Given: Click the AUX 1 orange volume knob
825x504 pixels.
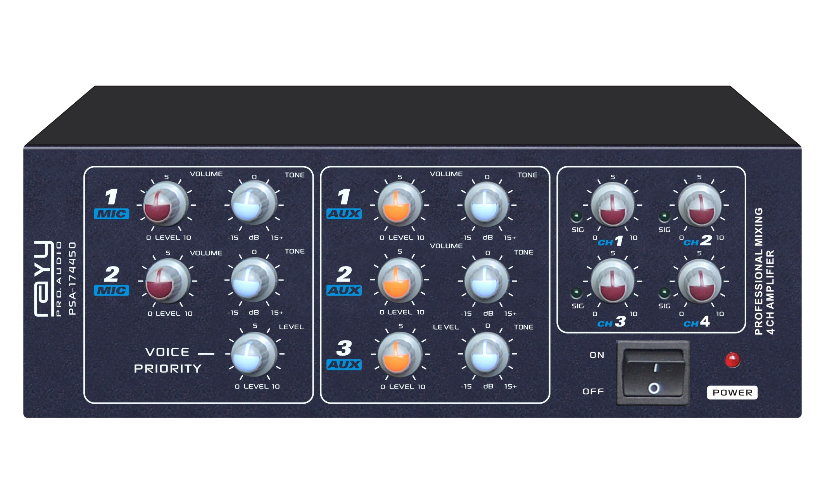Looking at the screenshot, I should coord(399,204).
